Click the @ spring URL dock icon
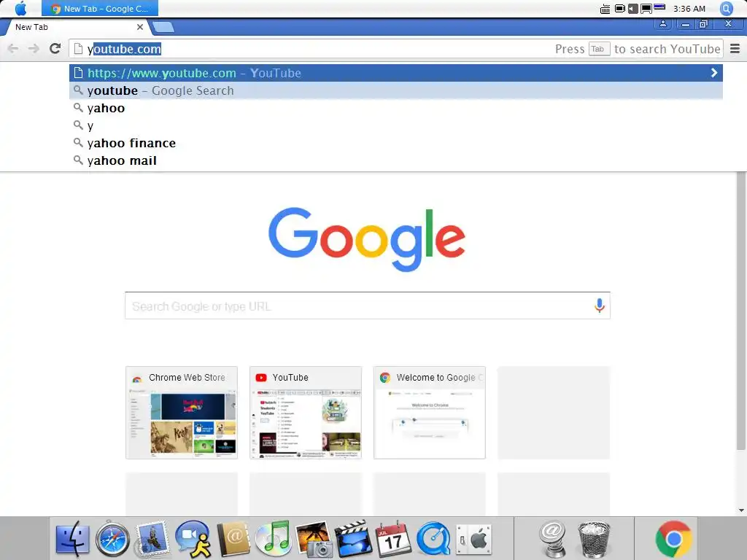 click(x=553, y=540)
